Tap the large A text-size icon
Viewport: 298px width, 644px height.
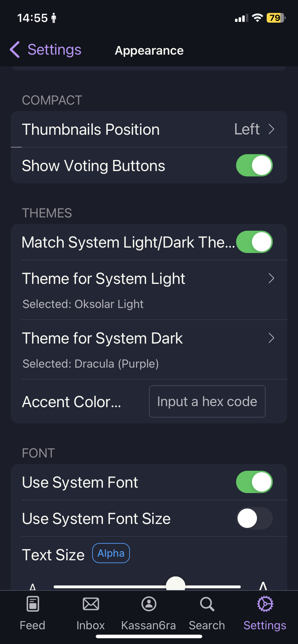click(263, 586)
